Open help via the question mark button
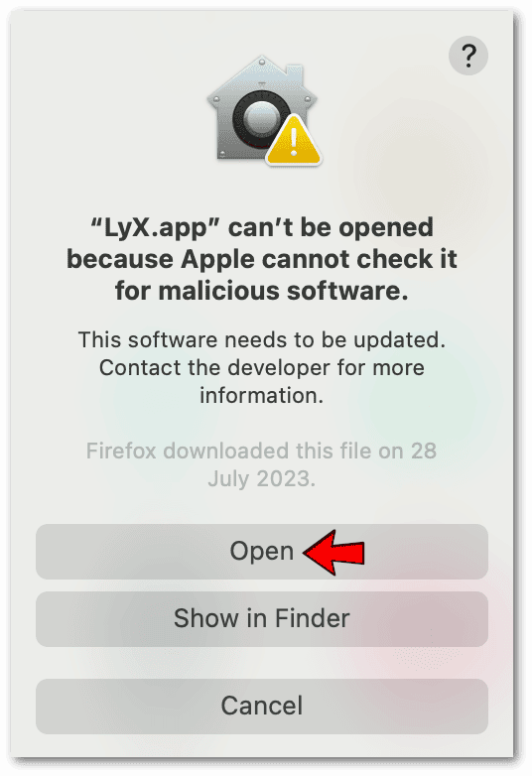The width and height of the screenshot is (532, 776). point(468,56)
